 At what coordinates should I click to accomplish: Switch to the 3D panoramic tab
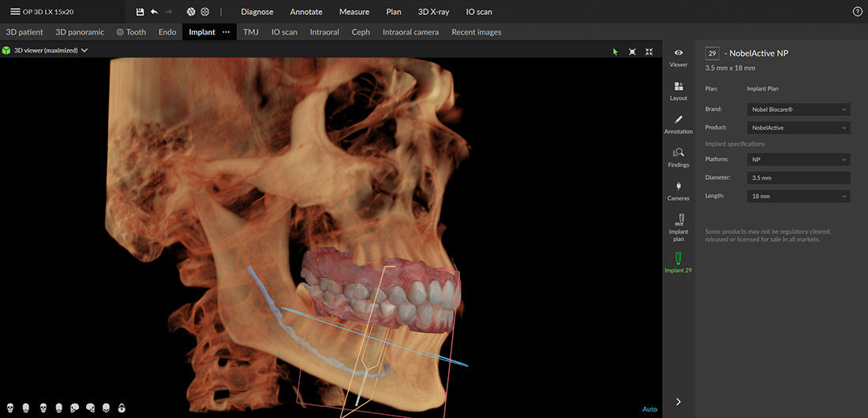click(x=80, y=32)
